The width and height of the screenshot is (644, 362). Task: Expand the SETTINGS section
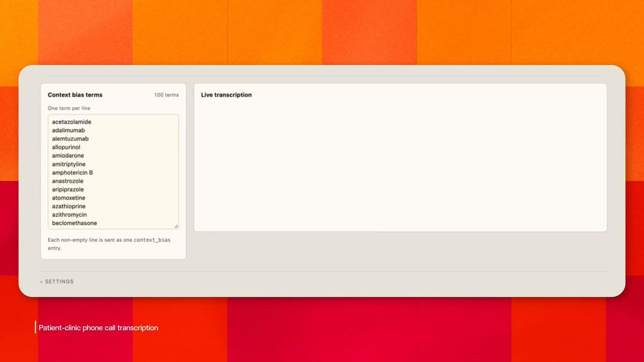click(x=57, y=282)
